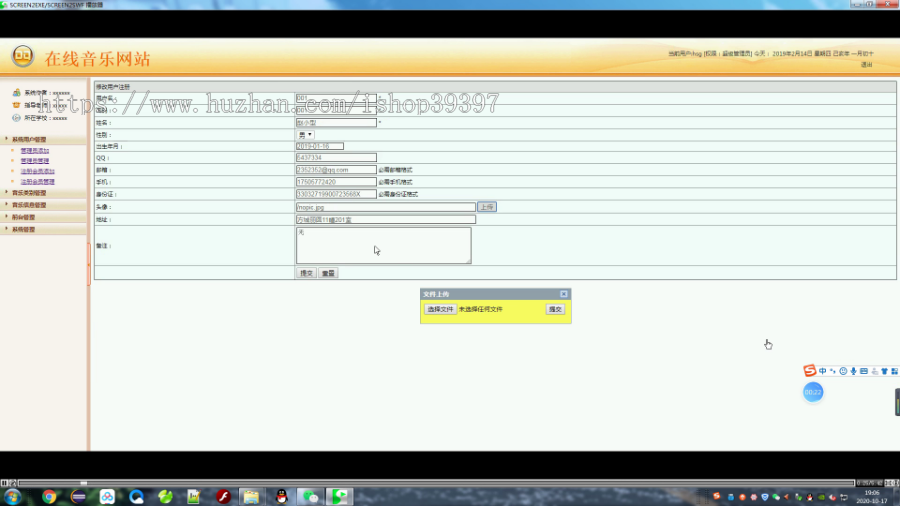Image resolution: width=900 pixels, height=506 pixels.
Task: Click the microphone icon in Sogou toolbar
Action: point(854,371)
